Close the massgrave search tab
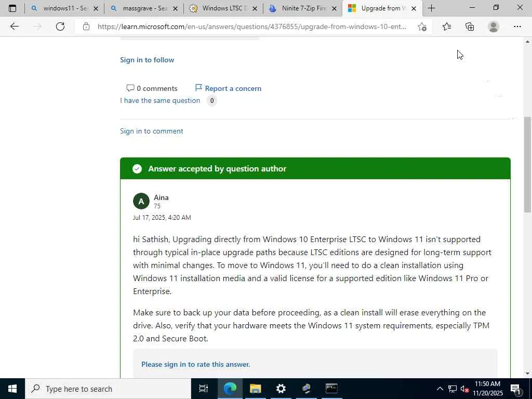Screen dimensions: 532x399 coord(175,8)
